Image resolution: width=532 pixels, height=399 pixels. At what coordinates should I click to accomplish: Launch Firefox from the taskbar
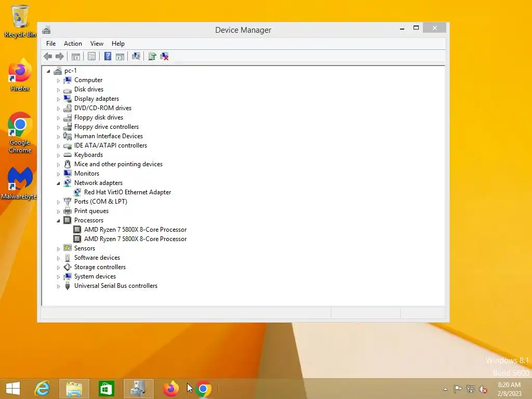coord(170,389)
